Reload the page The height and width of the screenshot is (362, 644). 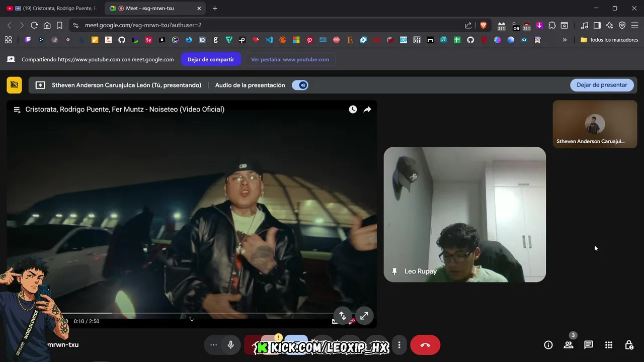click(x=34, y=25)
